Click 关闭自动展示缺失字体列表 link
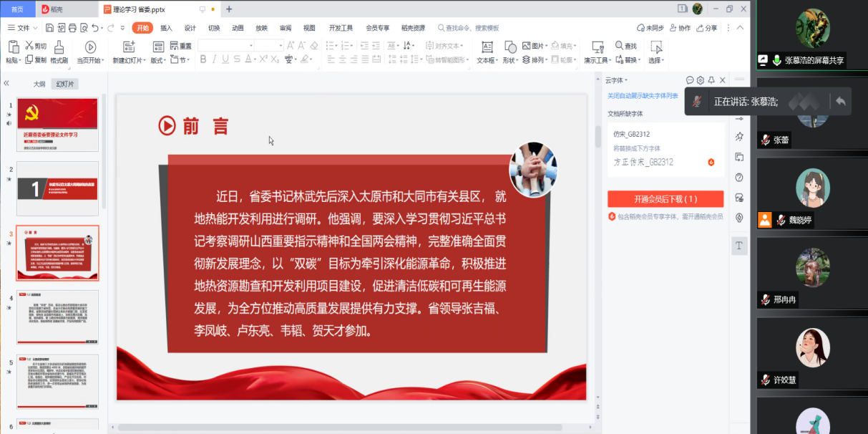 (643, 95)
